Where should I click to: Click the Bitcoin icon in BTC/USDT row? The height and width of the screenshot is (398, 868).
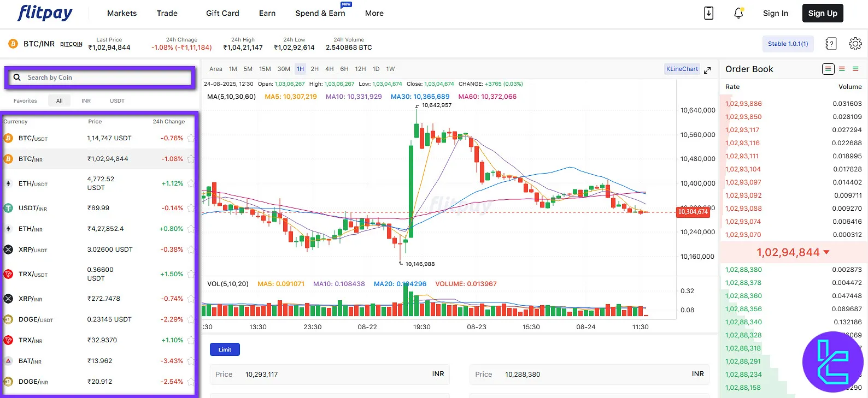[8, 138]
